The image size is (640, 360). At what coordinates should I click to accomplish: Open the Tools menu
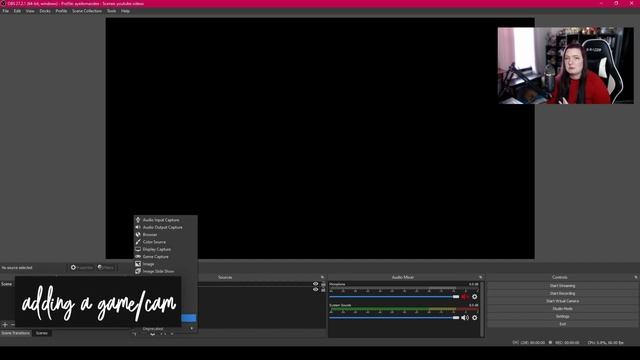[111, 11]
